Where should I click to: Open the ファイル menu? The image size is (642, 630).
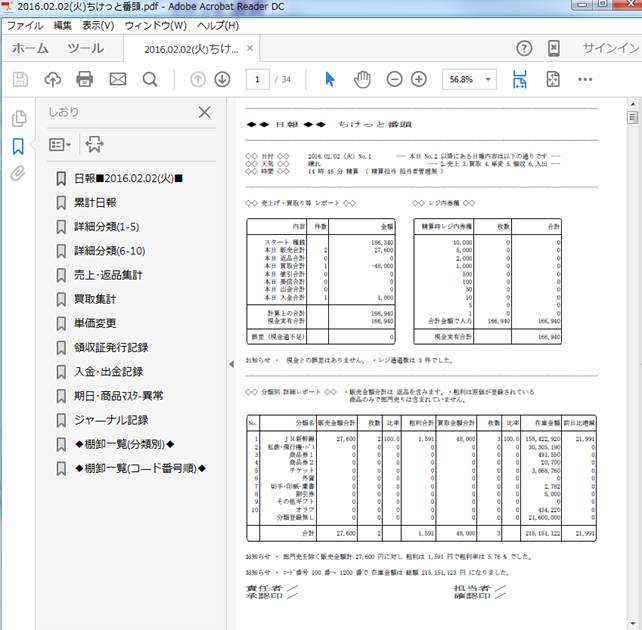coord(25,25)
